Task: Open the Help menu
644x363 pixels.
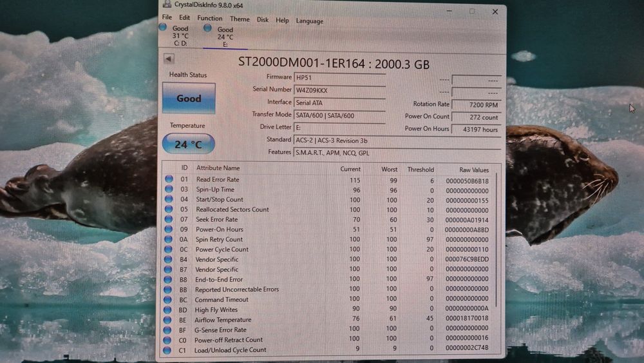Action: [x=282, y=20]
